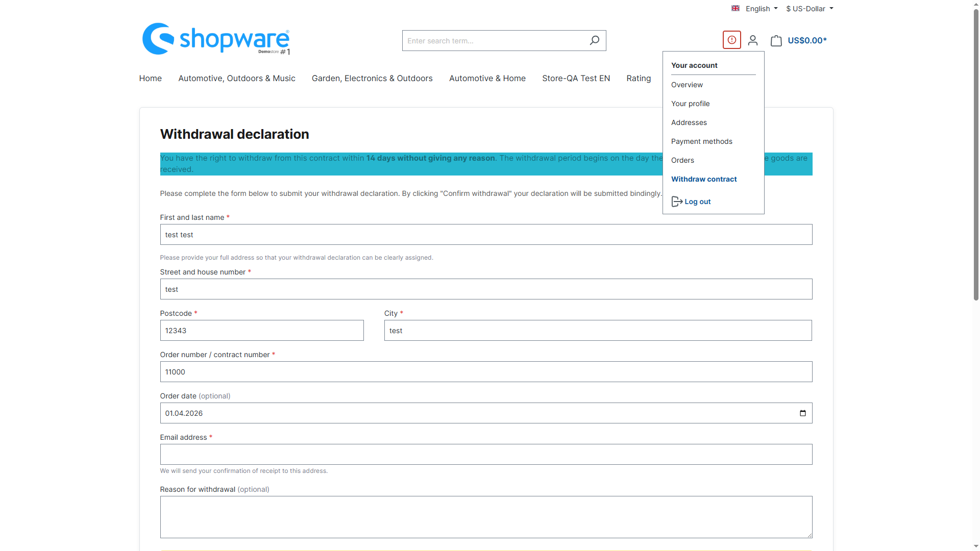The height and width of the screenshot is (551, 980).
Task: Expand the US-Dollar currency dropdown
Action: coord(810,9)
